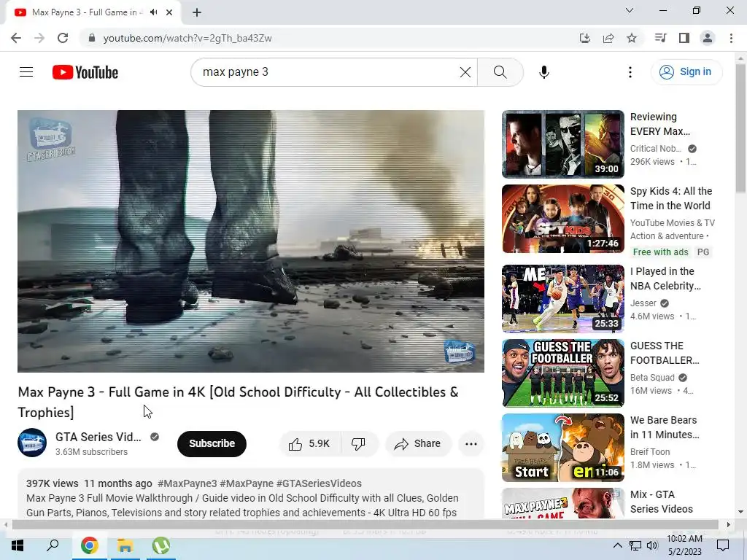Subscribe to GTA Series Videos channel

pos(212,444)
